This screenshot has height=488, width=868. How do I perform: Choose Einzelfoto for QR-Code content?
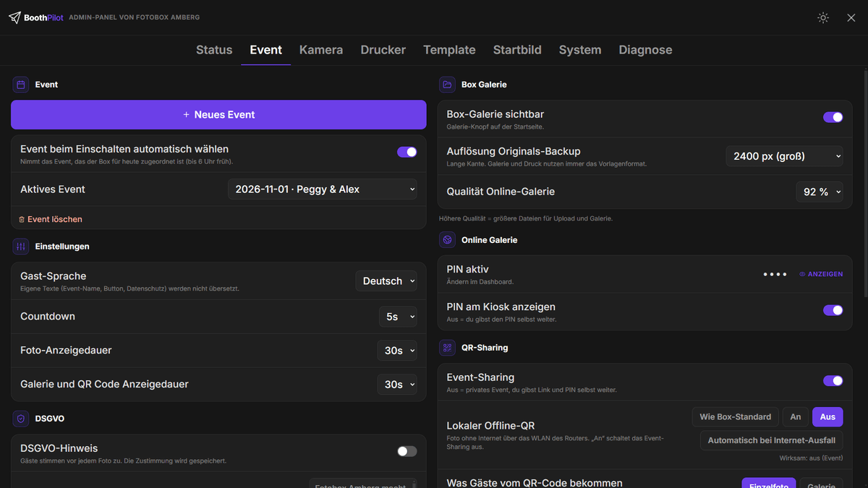click(768, 484)
